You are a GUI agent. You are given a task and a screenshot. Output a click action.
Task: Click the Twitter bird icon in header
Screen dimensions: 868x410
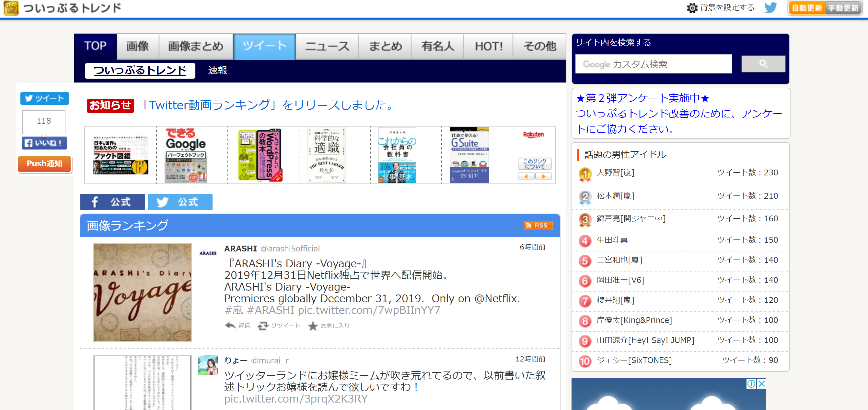pos(770,7)
